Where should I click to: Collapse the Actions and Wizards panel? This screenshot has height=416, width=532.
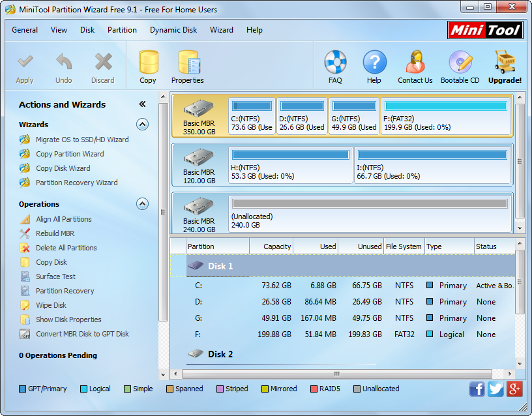coord(142,104)
